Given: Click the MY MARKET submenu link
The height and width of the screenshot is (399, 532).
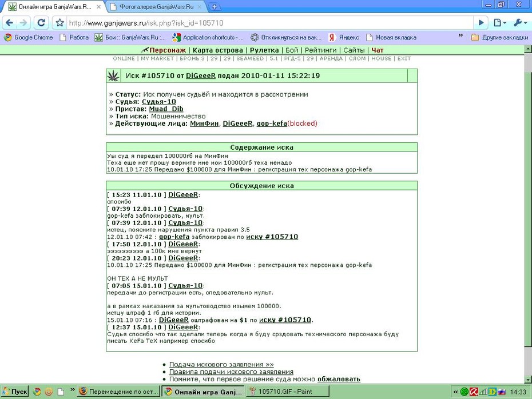Looking at the screenshot, I should [157, 58].
